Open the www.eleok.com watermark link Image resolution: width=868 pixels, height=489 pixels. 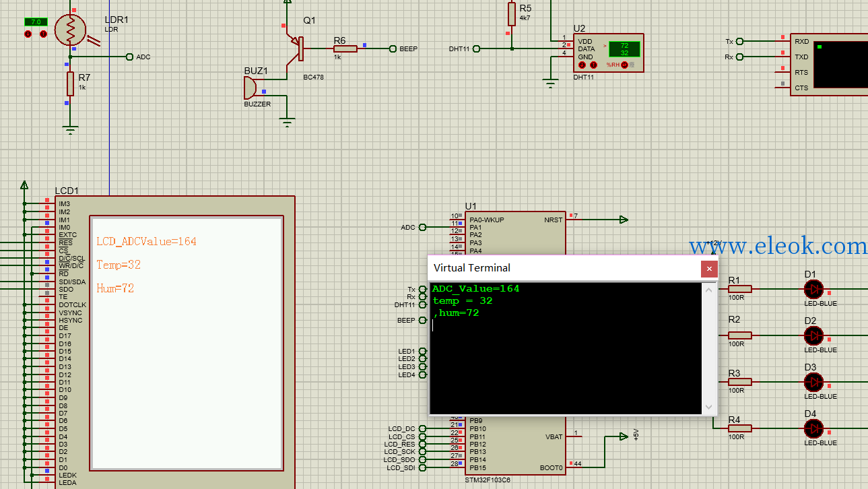point(778,246)
